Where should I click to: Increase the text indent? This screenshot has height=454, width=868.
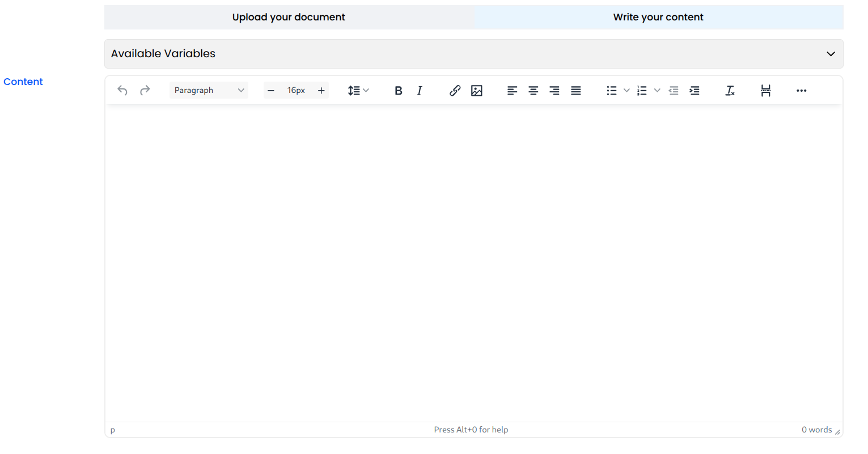694,90
